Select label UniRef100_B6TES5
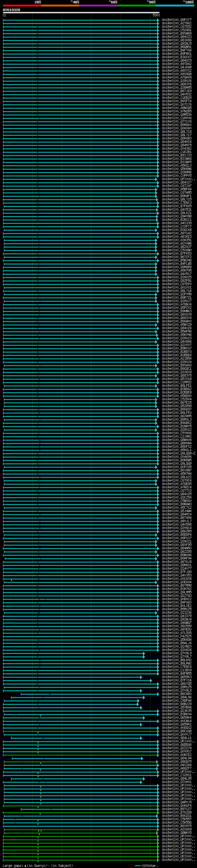The height and width of the screenshot is (868, 197). click(x=177, y=403)
